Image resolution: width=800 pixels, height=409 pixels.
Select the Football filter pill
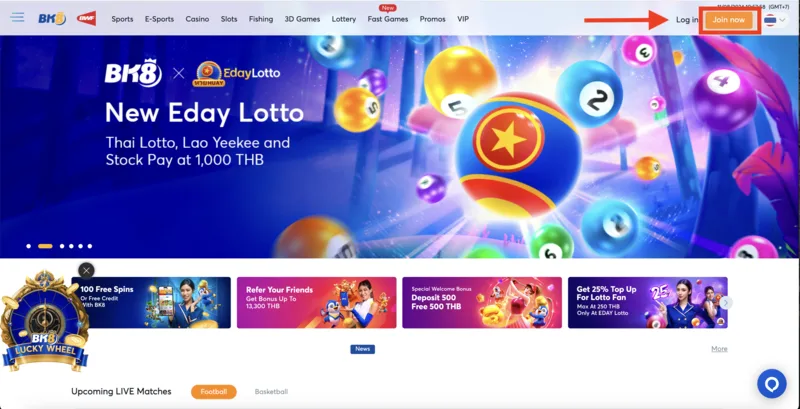click(214, 392)
